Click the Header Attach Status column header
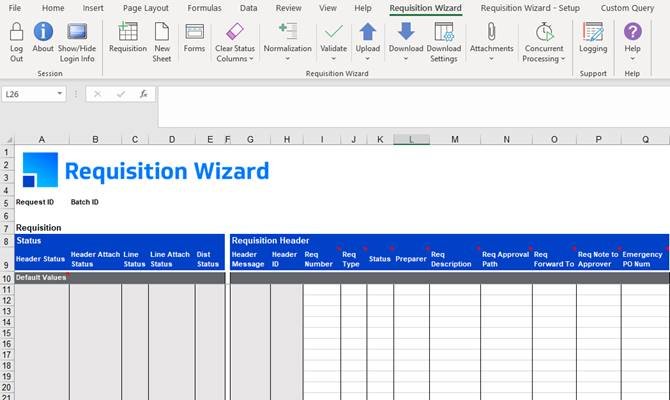Screen dimensions: 670x400 (95, 259)
